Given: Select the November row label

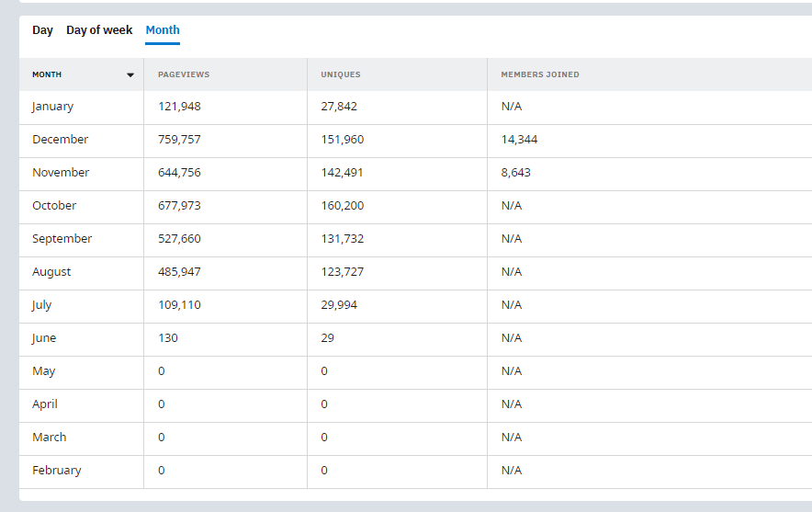Looking at the screenshot, I should click(x=61, y=173).
